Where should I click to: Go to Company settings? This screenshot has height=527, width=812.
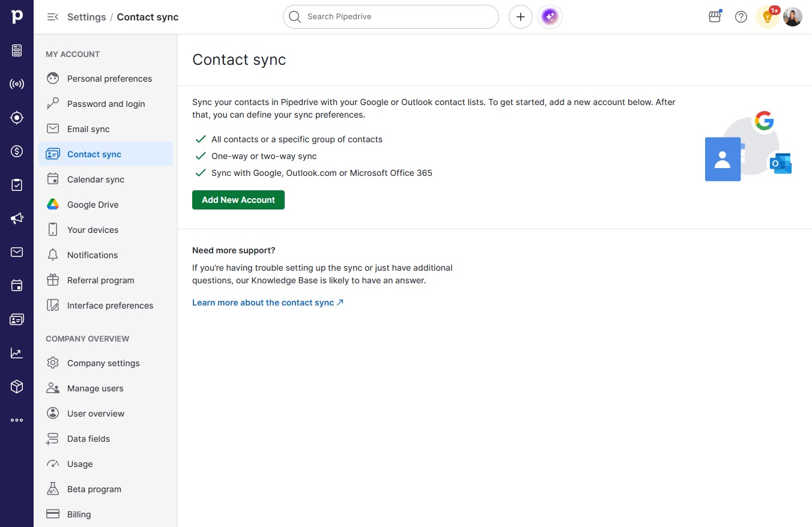[x=106, y=363]
